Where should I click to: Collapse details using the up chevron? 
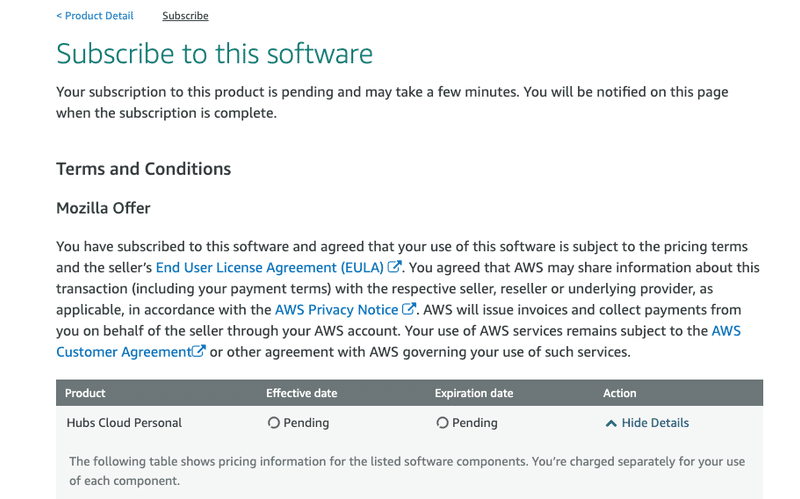point(611,423)
